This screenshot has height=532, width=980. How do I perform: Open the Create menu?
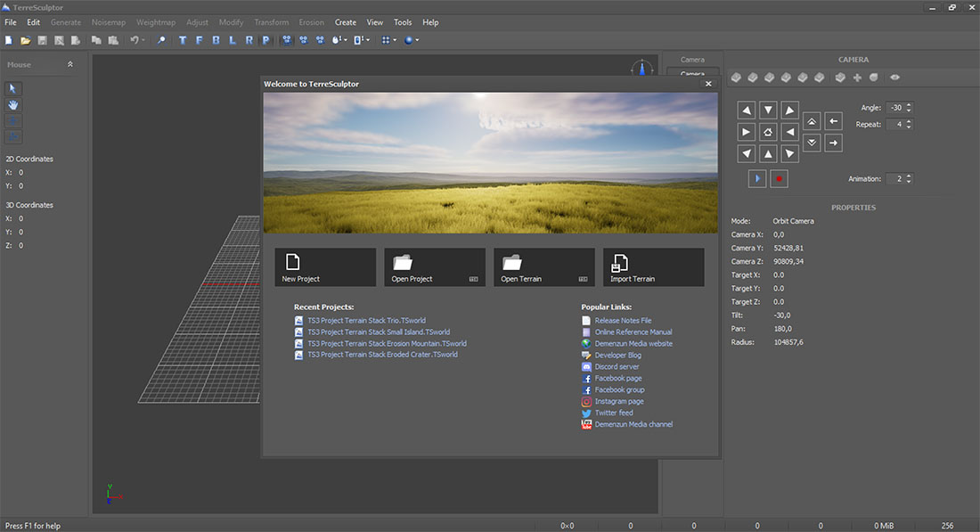tap(345, 22)
